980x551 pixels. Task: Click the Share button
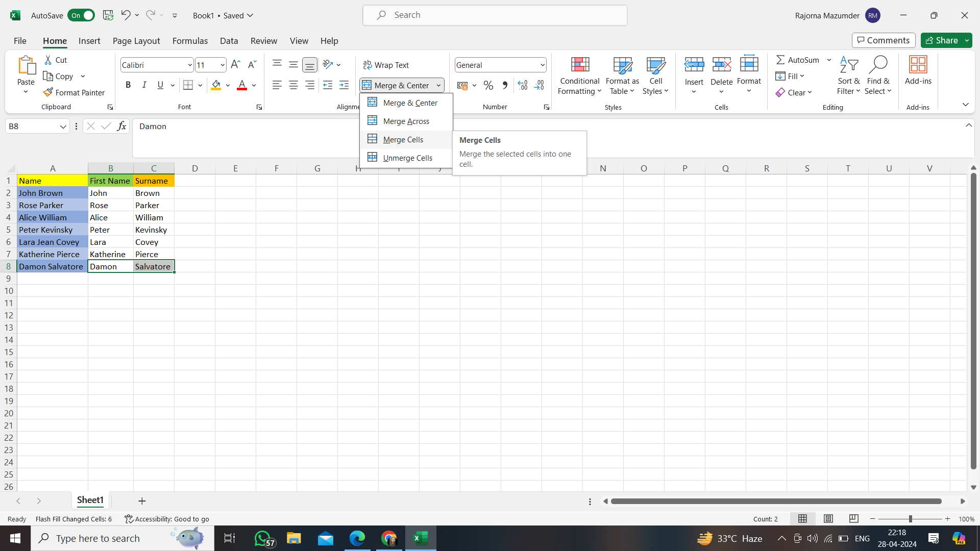pos(941,40)
